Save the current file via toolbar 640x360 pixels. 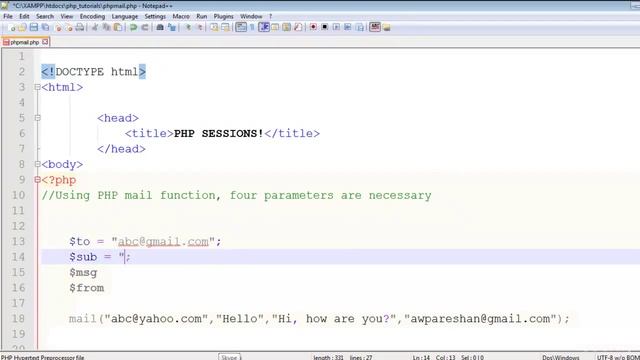pos(34,27)
